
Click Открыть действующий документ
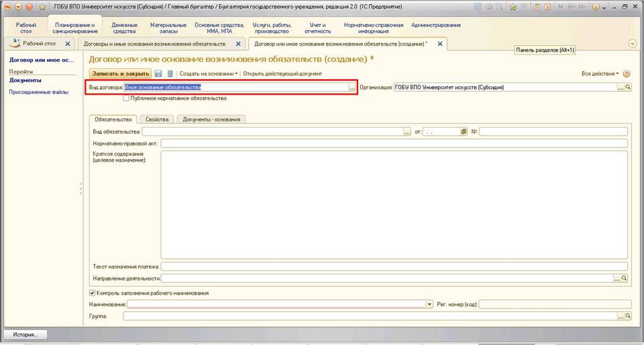(x=282, y=74)
